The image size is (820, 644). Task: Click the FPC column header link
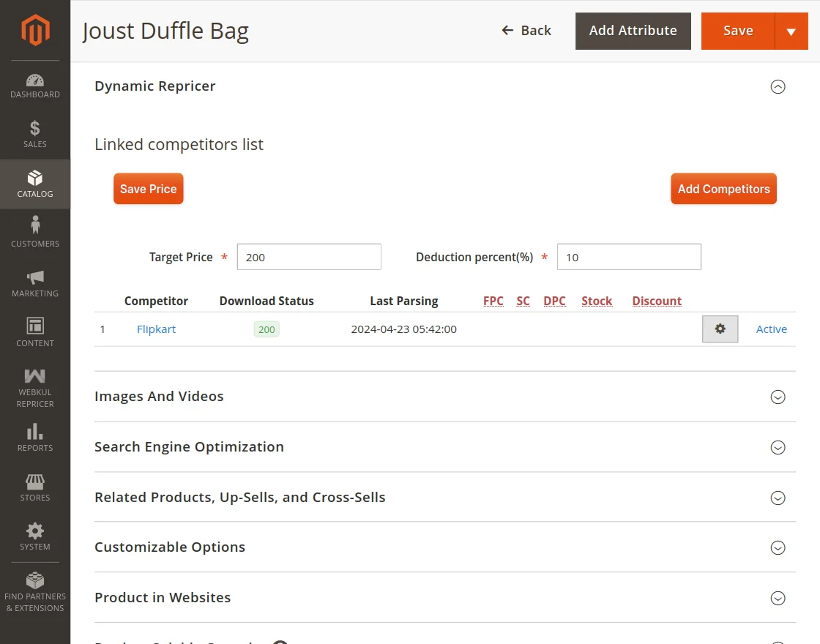[493, 300]
